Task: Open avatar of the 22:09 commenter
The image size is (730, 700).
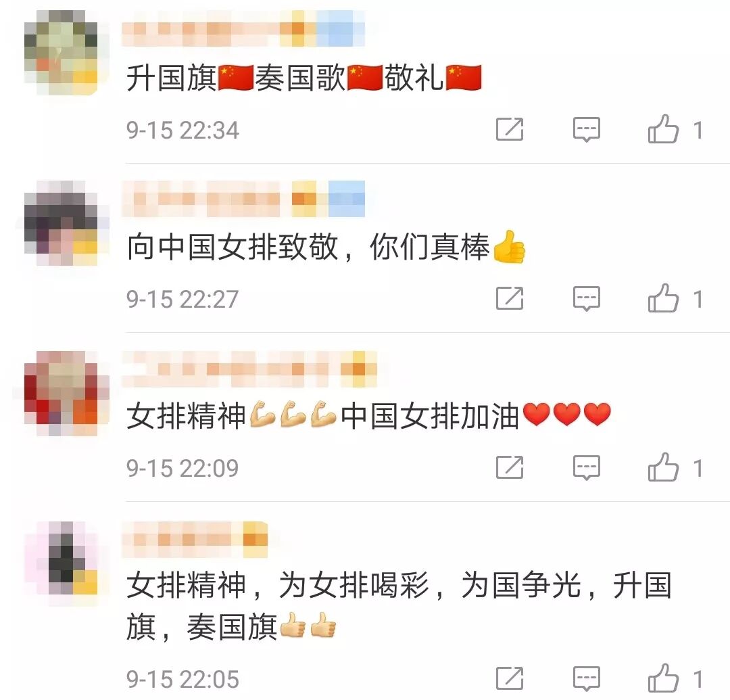Action: pos(61,393)
